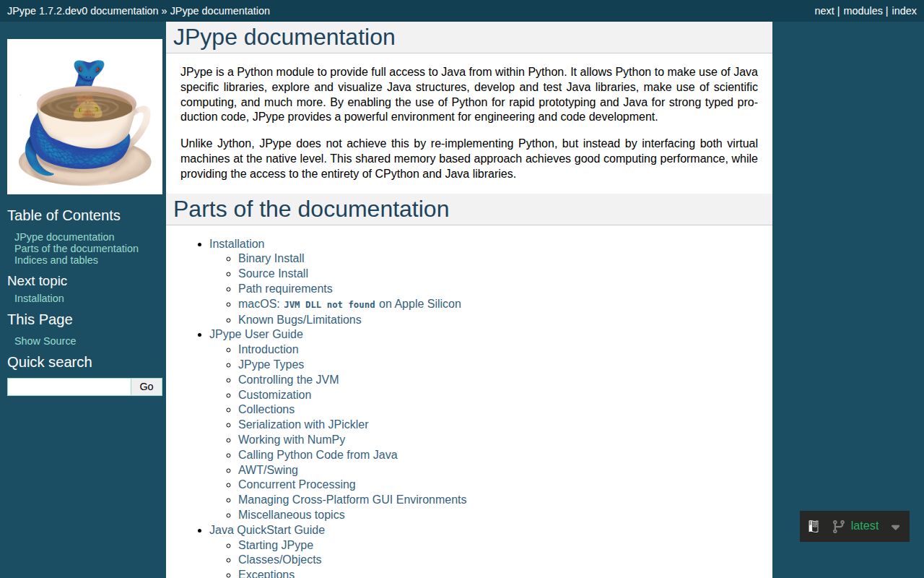Open the general index link in top bar

click(x=904, y=11)
